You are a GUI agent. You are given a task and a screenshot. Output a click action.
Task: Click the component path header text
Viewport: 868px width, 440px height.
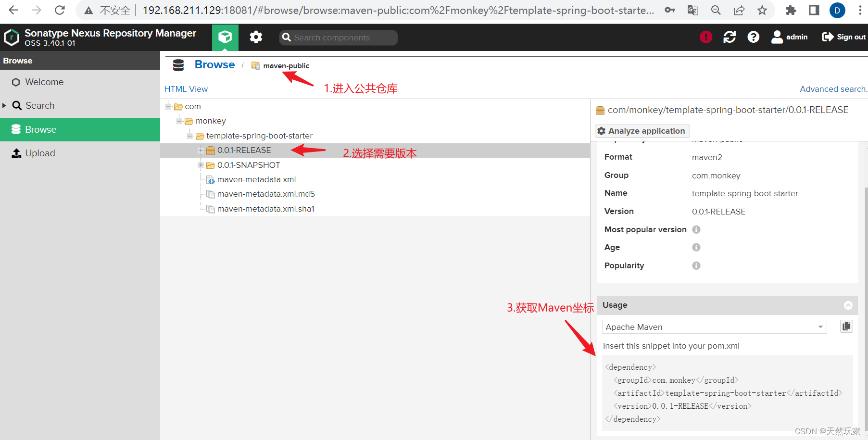tap(728, 110)
